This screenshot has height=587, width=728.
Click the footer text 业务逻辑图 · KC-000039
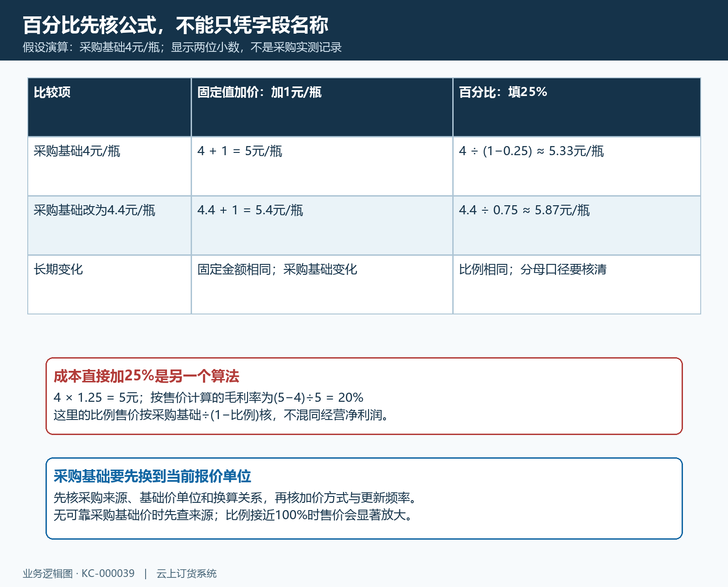(79, 574)
